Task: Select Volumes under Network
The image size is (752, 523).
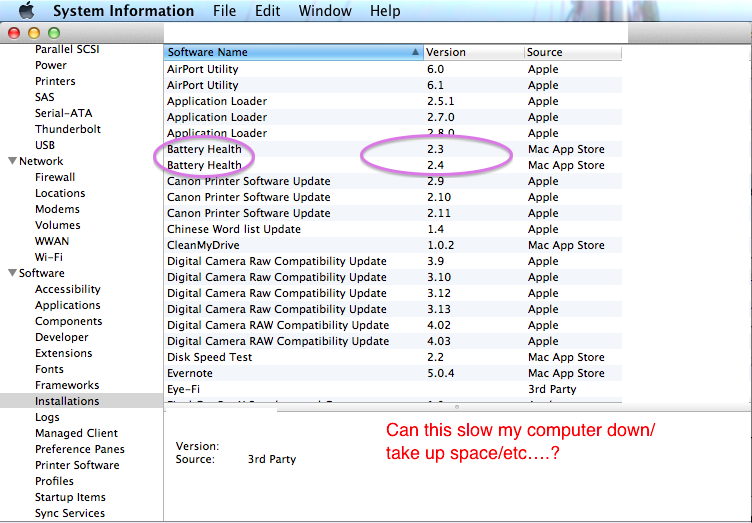Action: tap(58, 225)
